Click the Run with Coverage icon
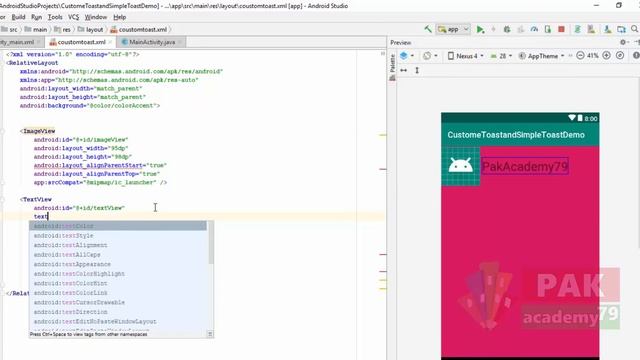Image resolution: width=640 pixels, height=360 pixels. tap(521, 29)
